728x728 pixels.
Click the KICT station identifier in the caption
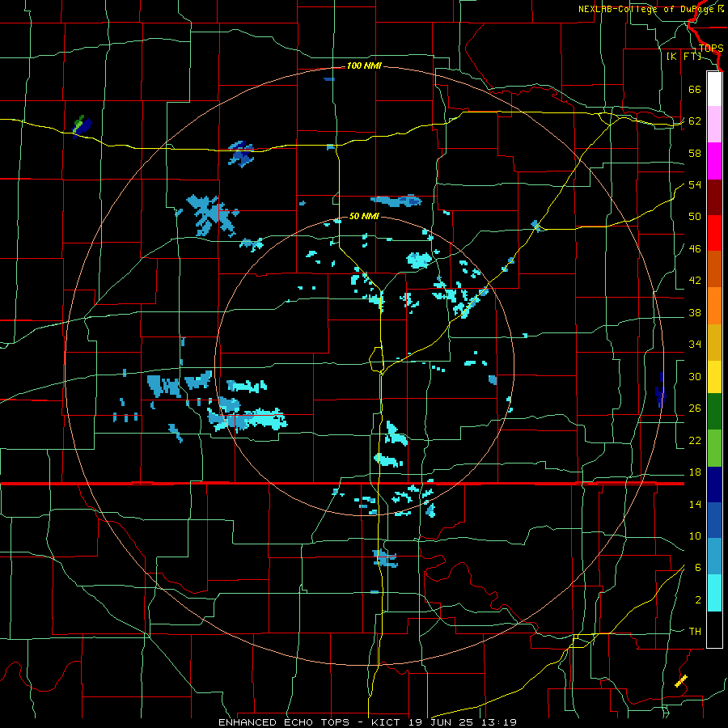385,722
